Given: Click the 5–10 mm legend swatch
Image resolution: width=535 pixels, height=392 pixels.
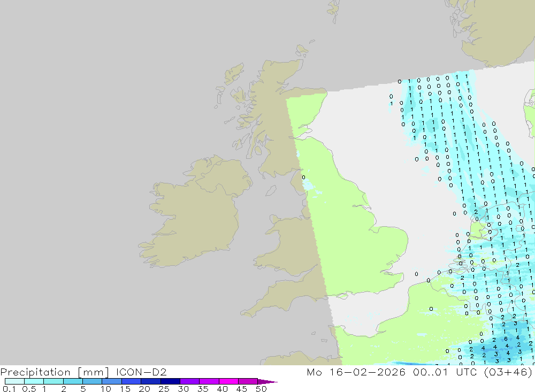Looking at the screenshot, I should (x=93, y=381).
